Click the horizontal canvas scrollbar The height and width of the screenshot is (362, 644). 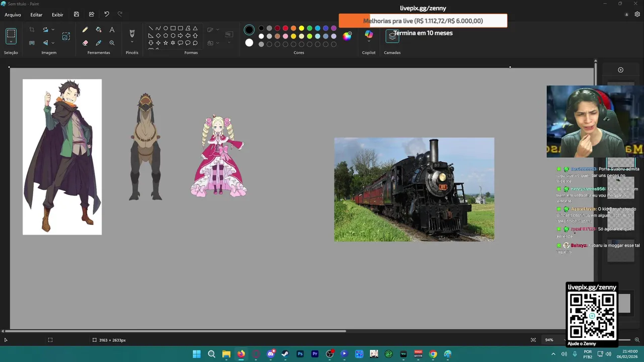coord(176,331)
